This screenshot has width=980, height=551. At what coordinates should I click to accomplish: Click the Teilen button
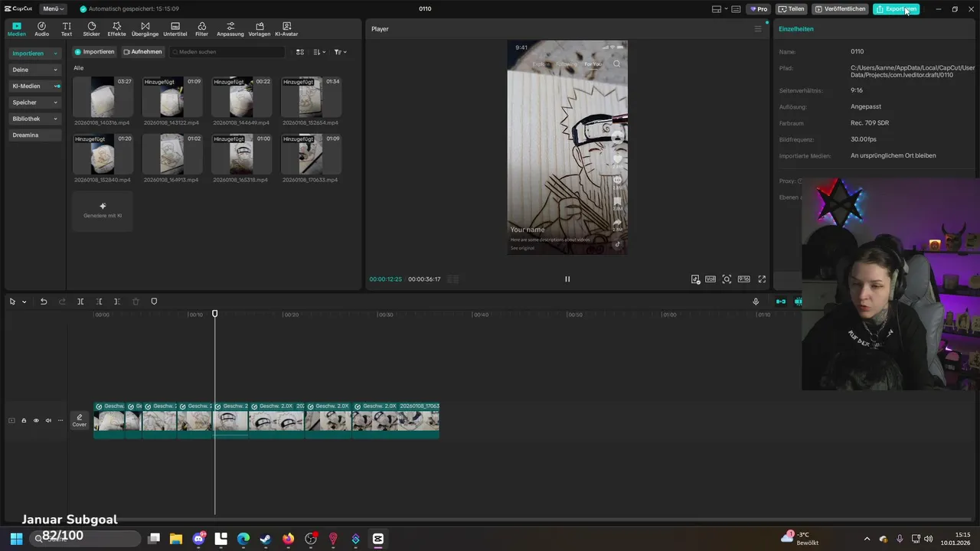792,9
